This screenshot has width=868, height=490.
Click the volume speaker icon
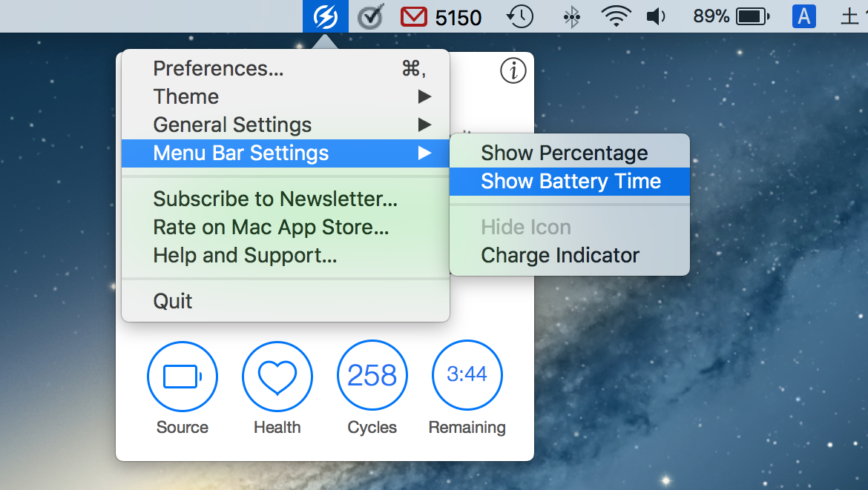click(x=656, y=16)
